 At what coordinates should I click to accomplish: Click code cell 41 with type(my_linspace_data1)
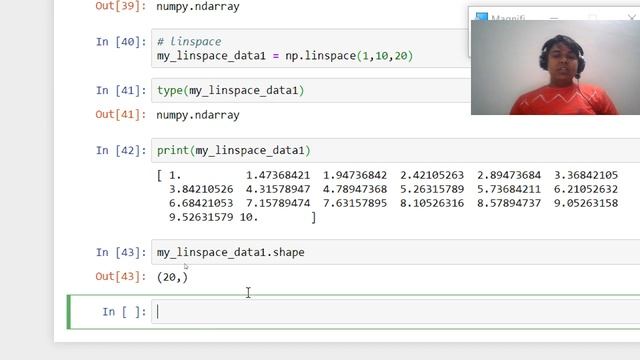coord(311,91)
